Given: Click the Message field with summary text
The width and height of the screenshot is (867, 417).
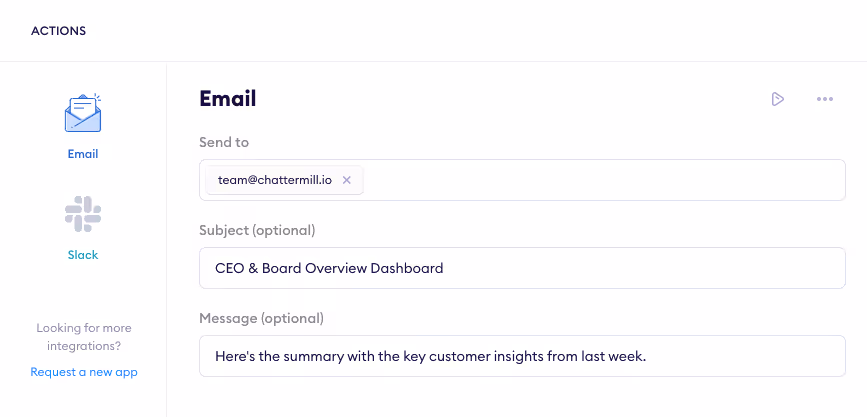Looking at the screenshot, I should [522, 356].
